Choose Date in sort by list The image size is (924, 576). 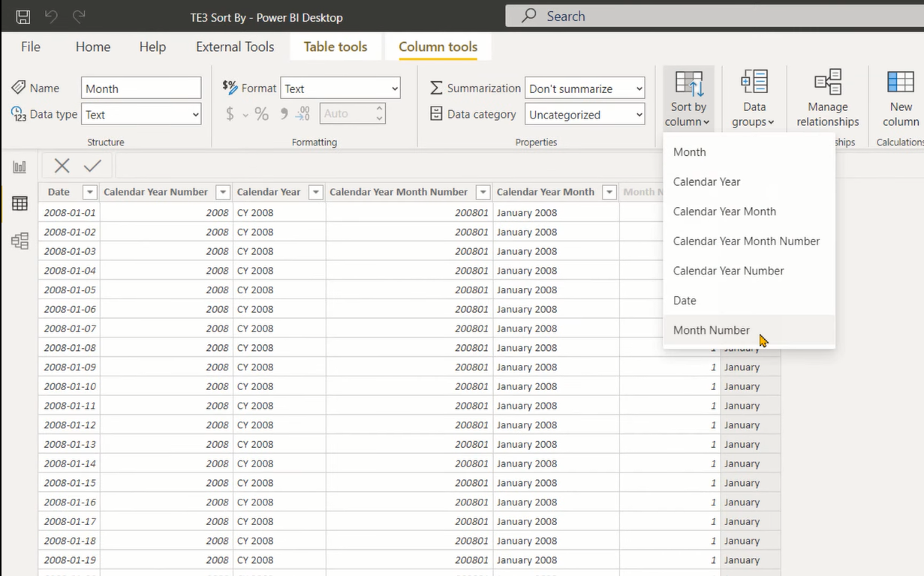click(x=749, y=300)
